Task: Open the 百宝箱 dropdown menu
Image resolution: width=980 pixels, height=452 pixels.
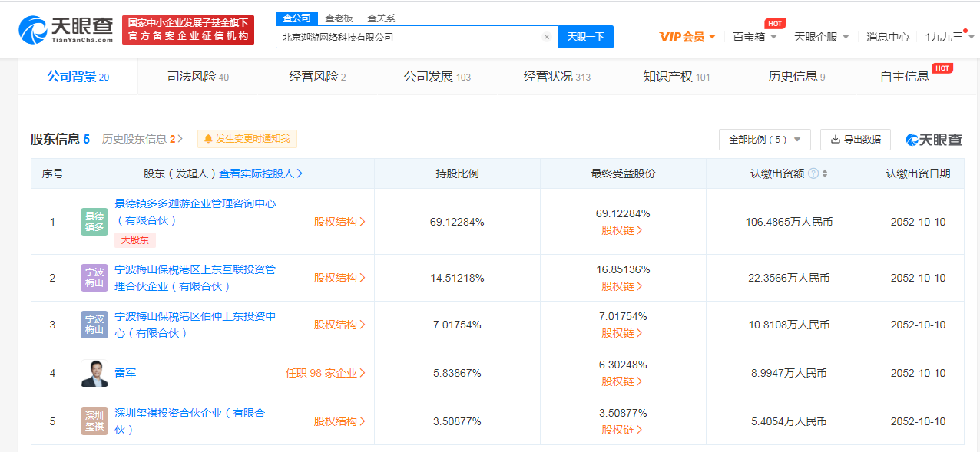Action: click(x=755, y=37)
